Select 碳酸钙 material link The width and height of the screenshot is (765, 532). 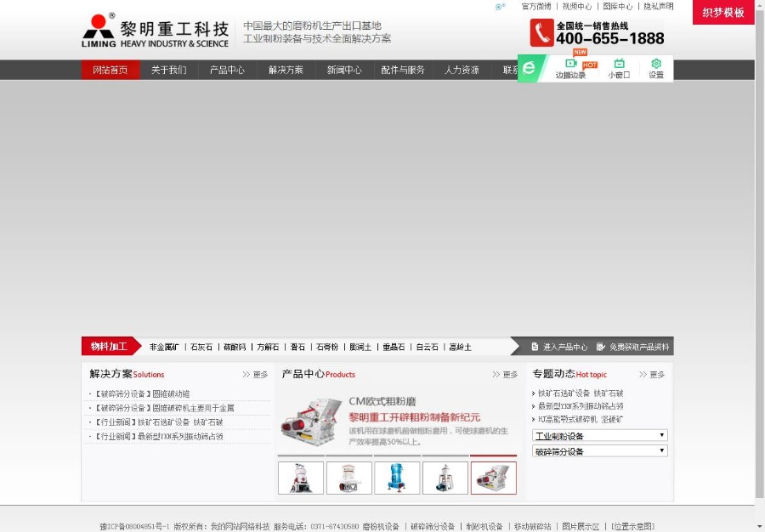click(235, 348)
